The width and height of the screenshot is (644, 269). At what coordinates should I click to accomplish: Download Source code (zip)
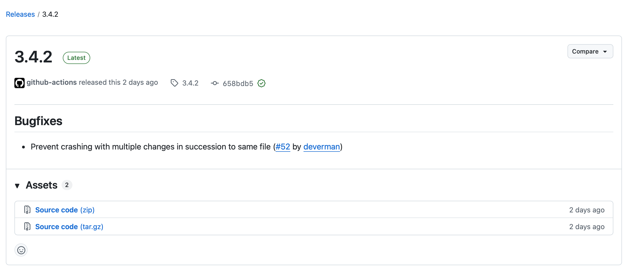(65, 210)
